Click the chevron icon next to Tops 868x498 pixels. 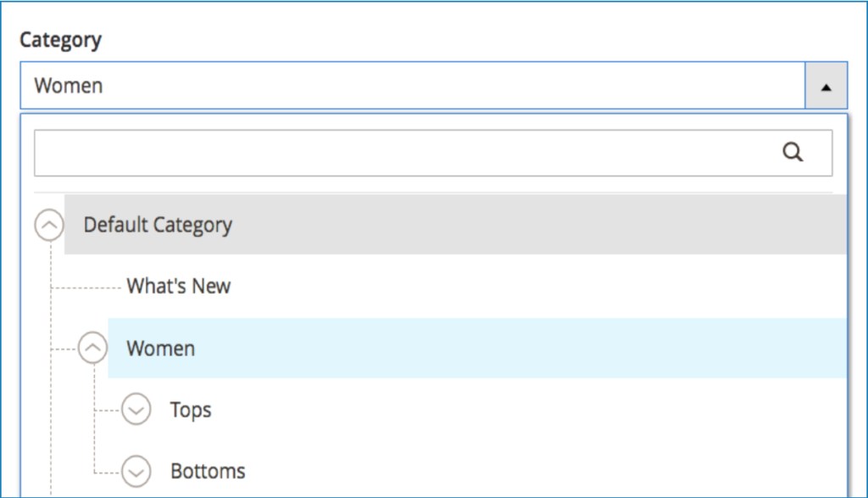pos(136,410)
